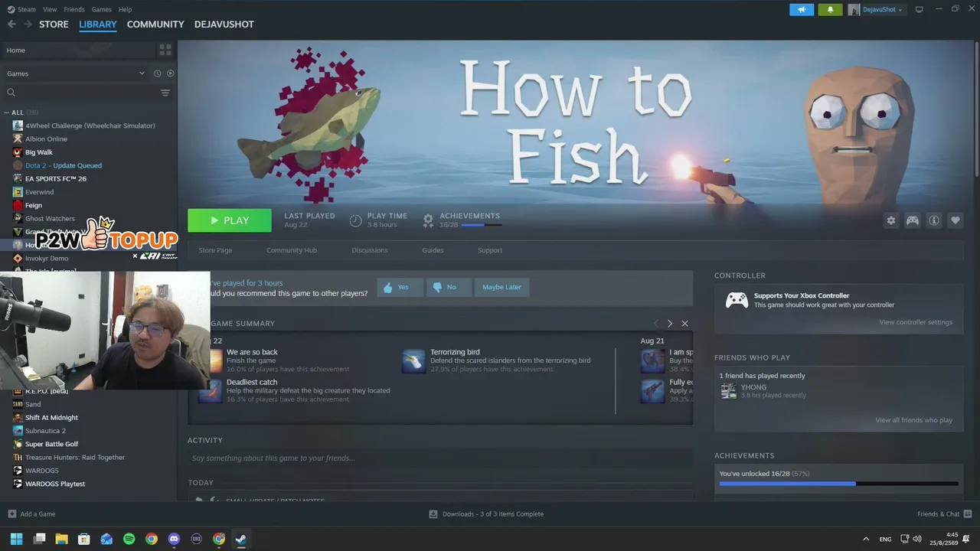
Task: Open game Manage settings gear icon
Action: click(891, 220)
